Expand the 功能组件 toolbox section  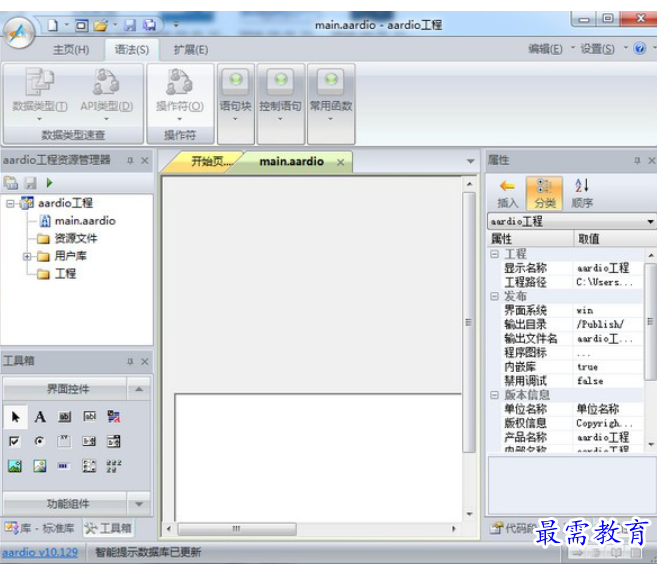pos(139,504)
